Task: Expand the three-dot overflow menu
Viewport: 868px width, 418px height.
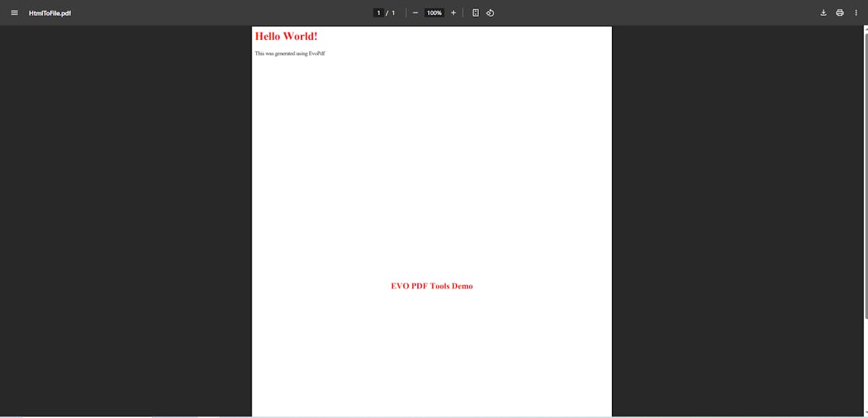Action: (x=856, y=12)
